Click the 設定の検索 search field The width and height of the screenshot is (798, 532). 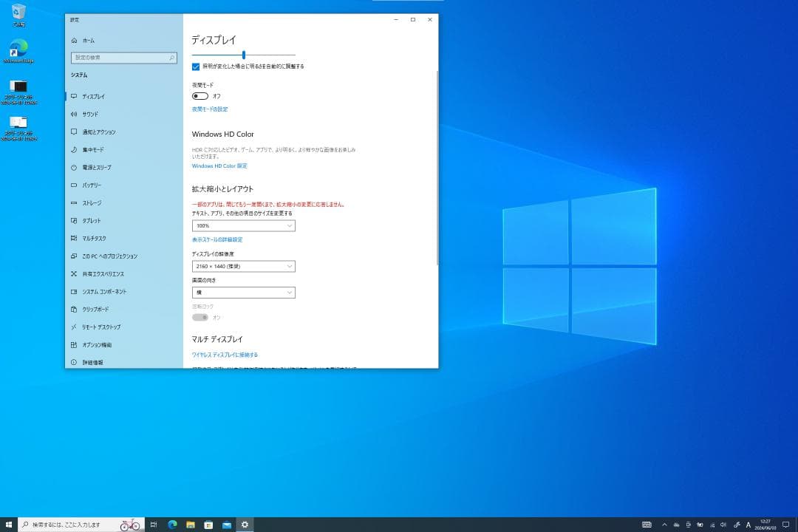tap(124, 58)
